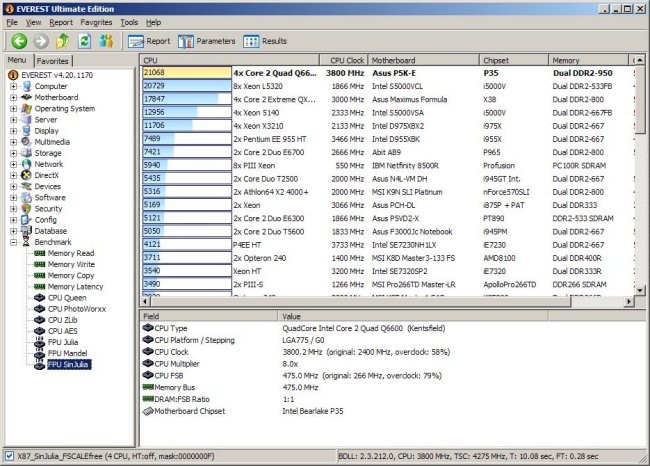Screen dimensions: 650x466
Task: Open benchmark Results
Action: [265, 41]
